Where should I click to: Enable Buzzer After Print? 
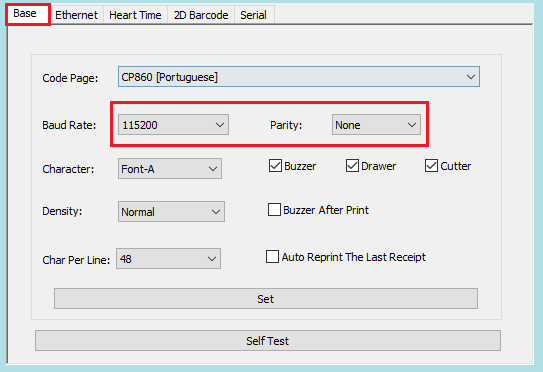pyautogui.click(x=274, y=210)
